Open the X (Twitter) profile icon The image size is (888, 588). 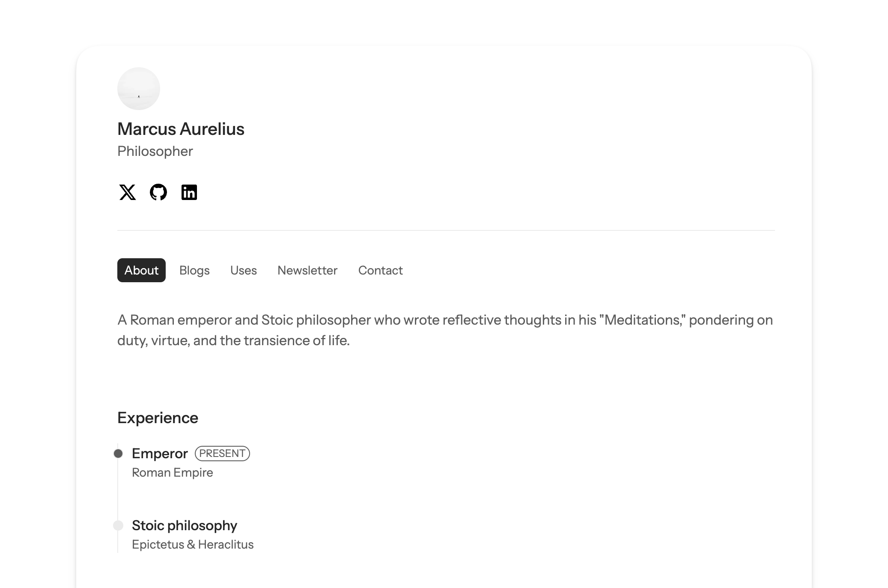[x=127, y=192]
